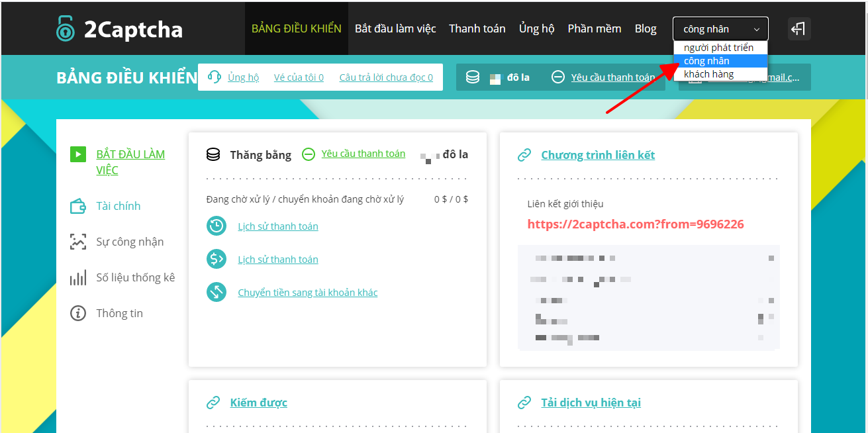Open Tài chính sidebar item
868x433 pixels.
[119, 206]
